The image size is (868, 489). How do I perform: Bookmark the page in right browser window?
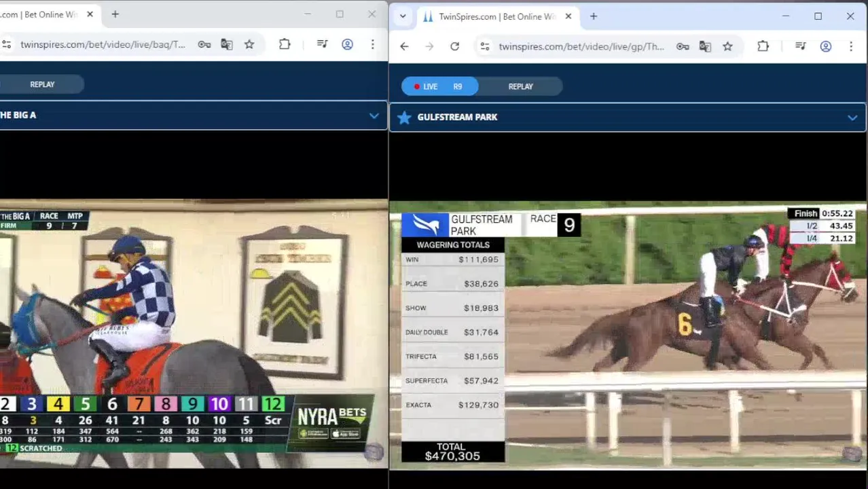727,46
